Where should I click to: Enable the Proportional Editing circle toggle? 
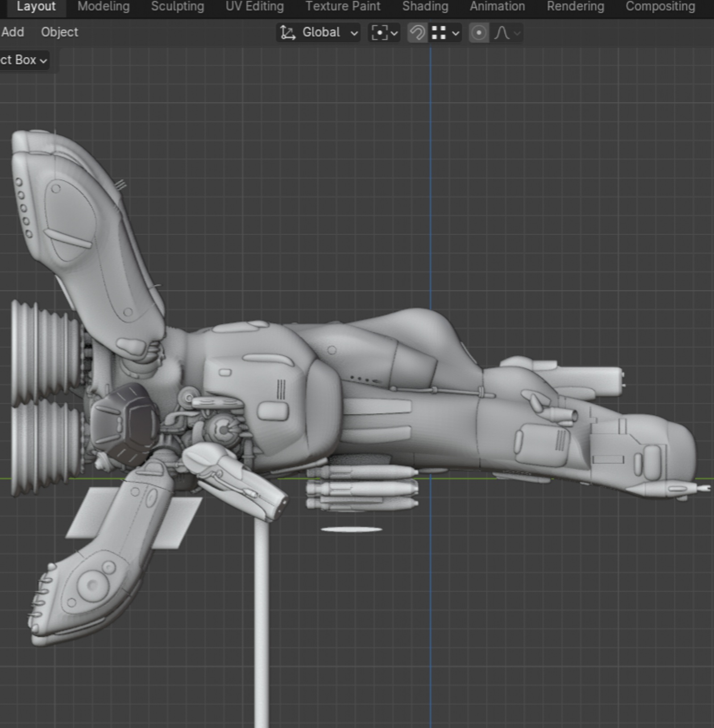(x=479, y=33)
